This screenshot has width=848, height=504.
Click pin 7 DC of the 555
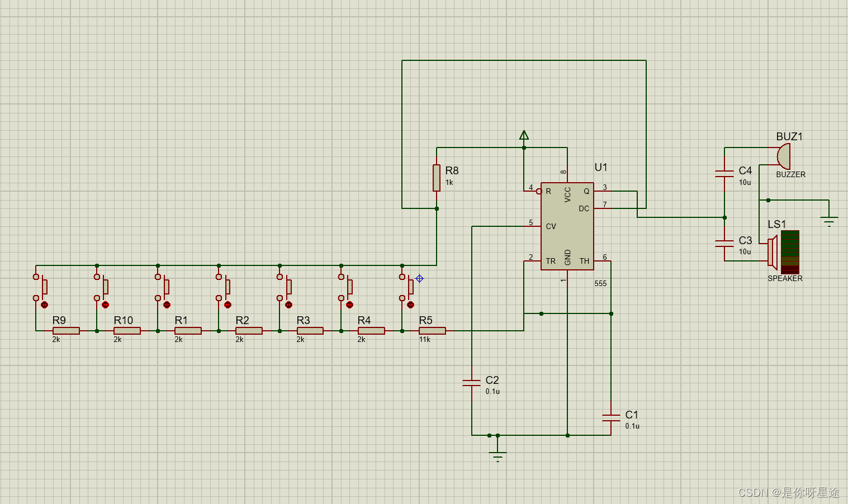602,208
